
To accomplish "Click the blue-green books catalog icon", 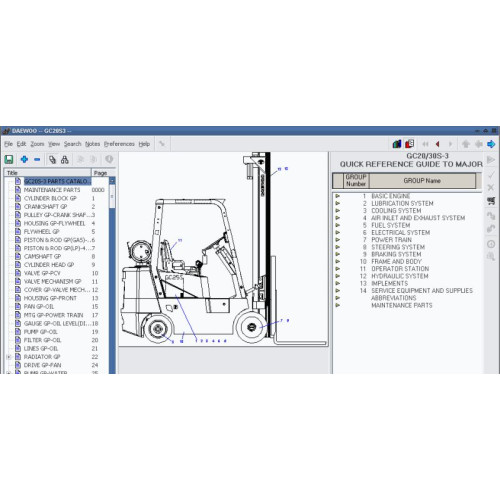I will [397, 144].
